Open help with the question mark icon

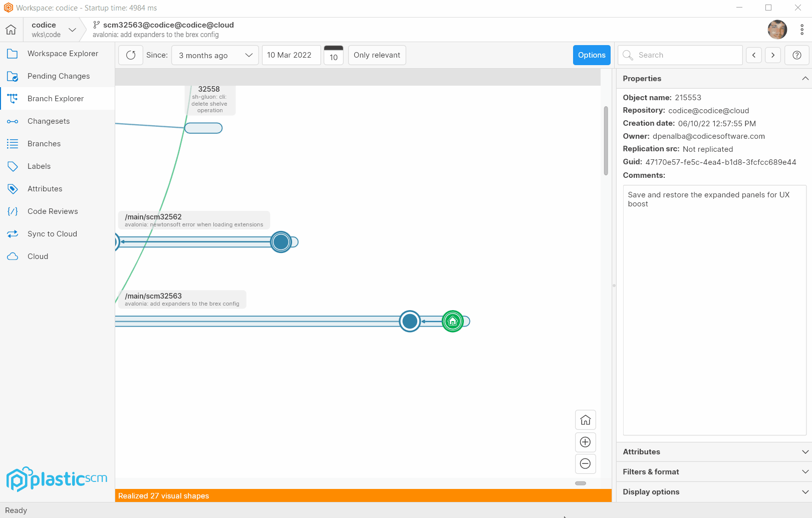click(x=796, y=55)
